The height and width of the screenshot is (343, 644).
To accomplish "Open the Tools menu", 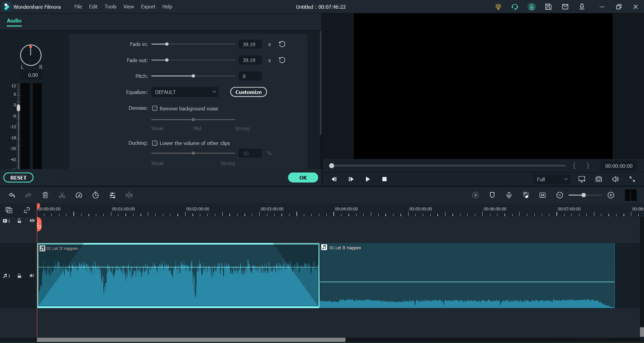I will [110, 7].
